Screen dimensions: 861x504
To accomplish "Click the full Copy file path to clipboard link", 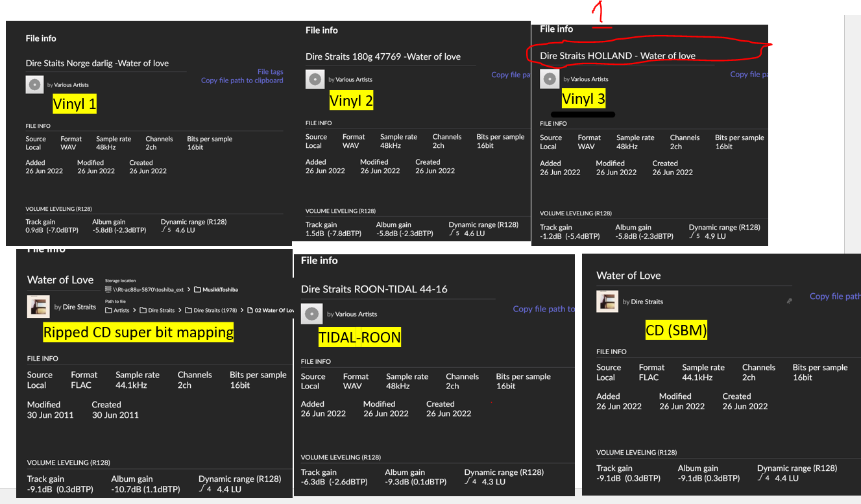I will coord(242,80).
